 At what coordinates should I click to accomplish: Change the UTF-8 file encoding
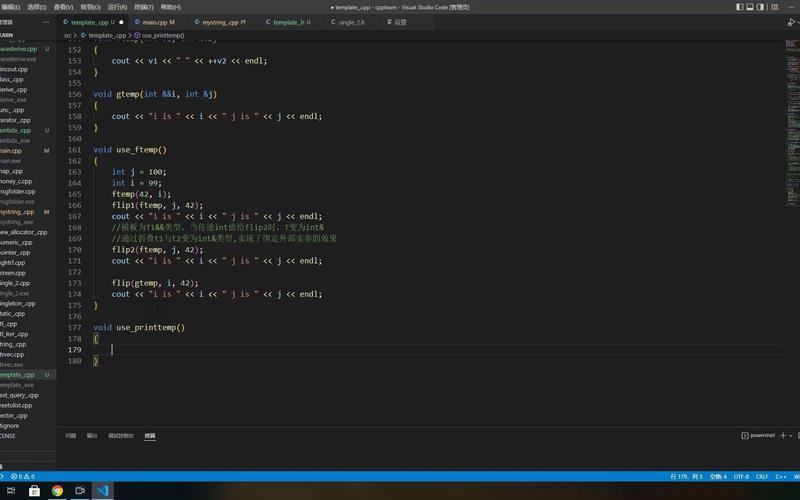point(741,477)
